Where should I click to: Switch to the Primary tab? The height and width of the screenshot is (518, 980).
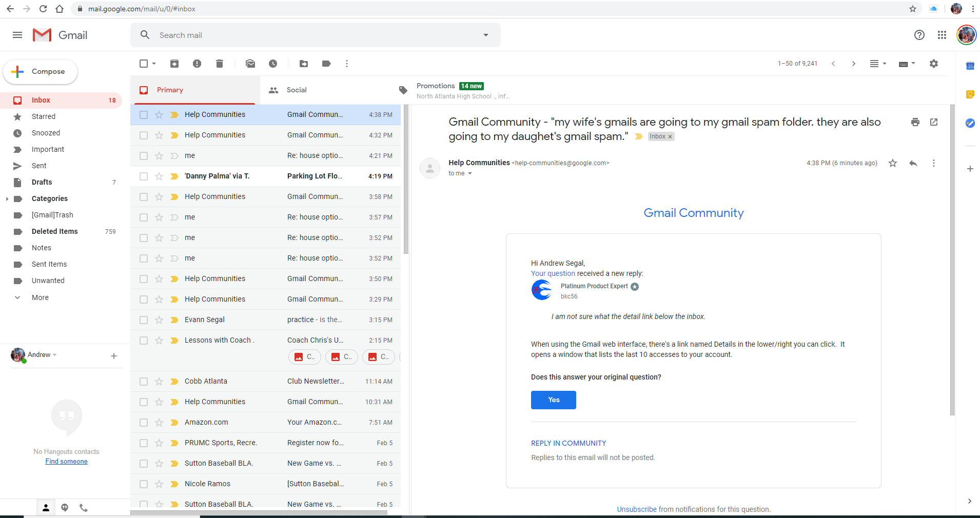(195, 90)
